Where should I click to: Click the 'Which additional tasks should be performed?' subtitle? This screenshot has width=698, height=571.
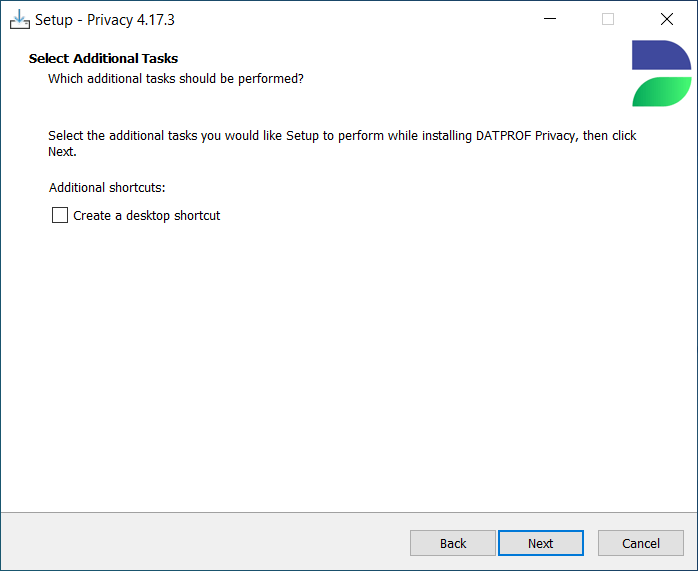pyautogui.click(x=176, y=79)
